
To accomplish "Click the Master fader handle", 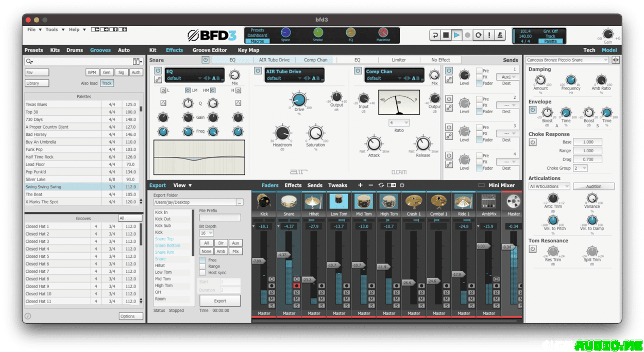I will (507, 247).
